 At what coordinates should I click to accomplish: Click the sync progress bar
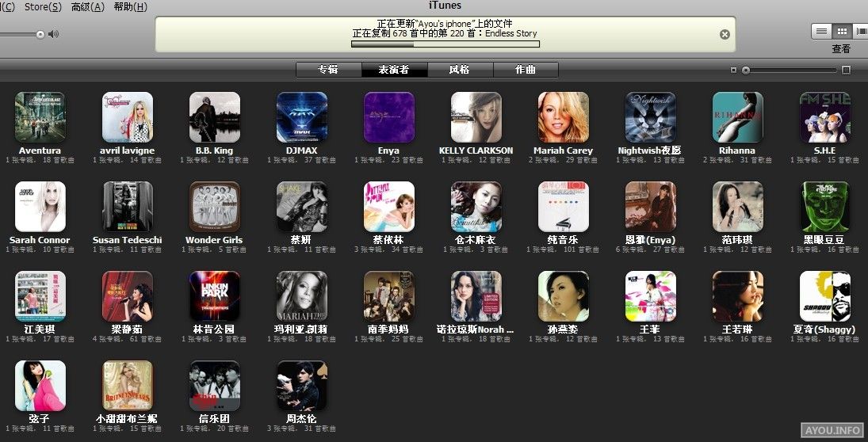pyautogui.click(x=445, y=44)
